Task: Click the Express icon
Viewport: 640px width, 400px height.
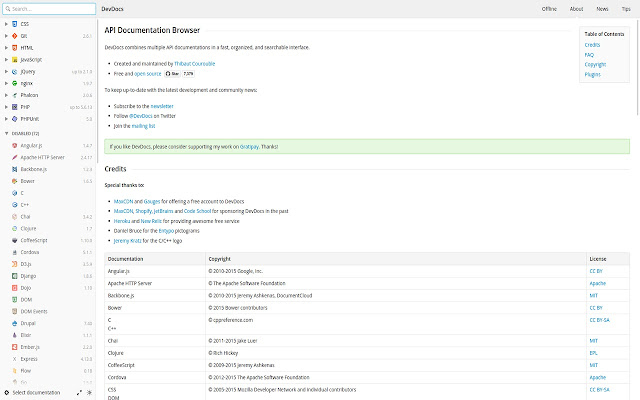Action: [x=15, y=359]
